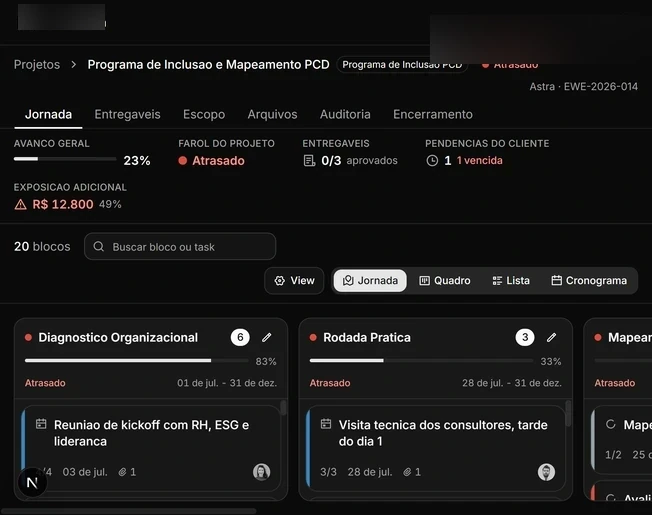This screenshot has width=652, height=515.
Task: Click Diagnostico Organizacional 83% progress bar
Action: click(136, 360)
